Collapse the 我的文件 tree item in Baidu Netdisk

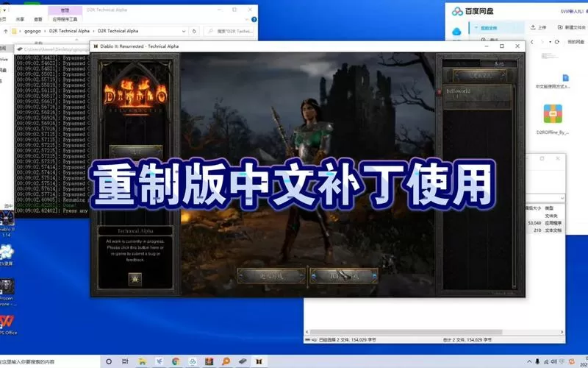[476, 28]
